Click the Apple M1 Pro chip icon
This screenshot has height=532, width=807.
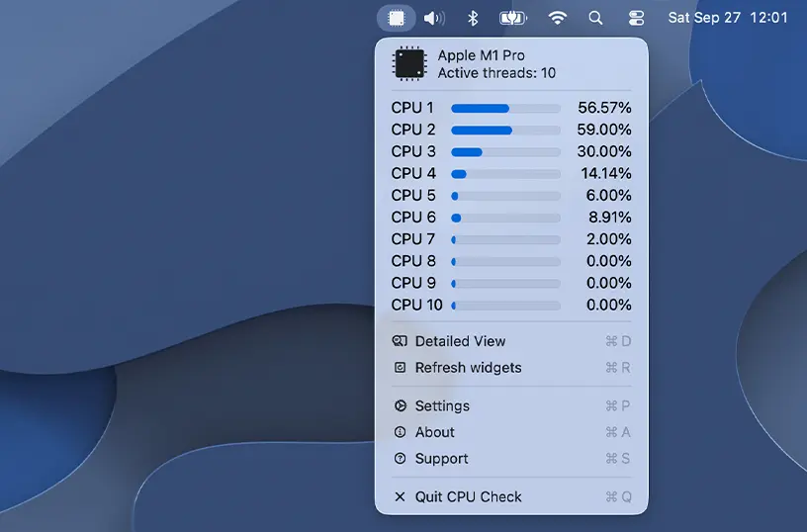tap(409, 63)
